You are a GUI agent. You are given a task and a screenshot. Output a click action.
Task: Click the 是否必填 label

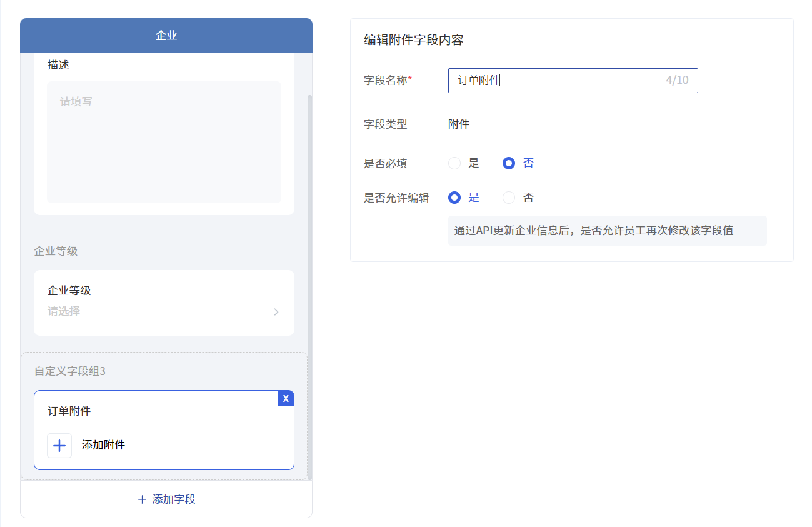386,163
